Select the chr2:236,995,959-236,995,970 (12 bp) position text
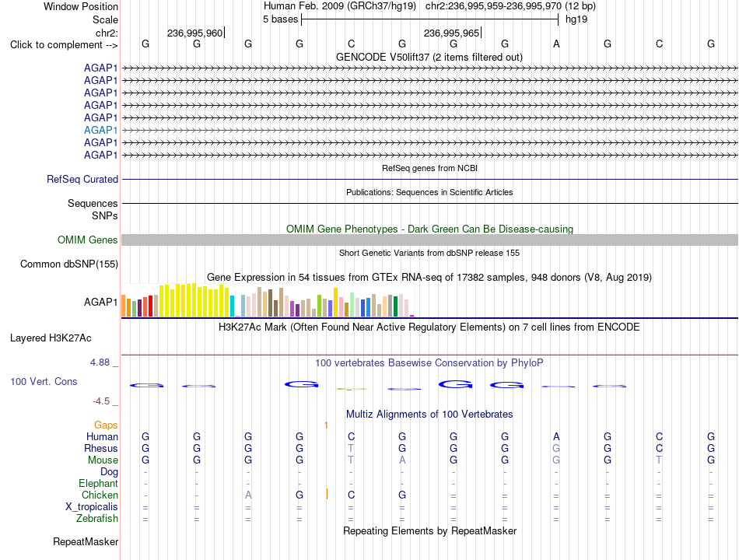Viewport: 739px width, 560px height. tap(510, 6)
